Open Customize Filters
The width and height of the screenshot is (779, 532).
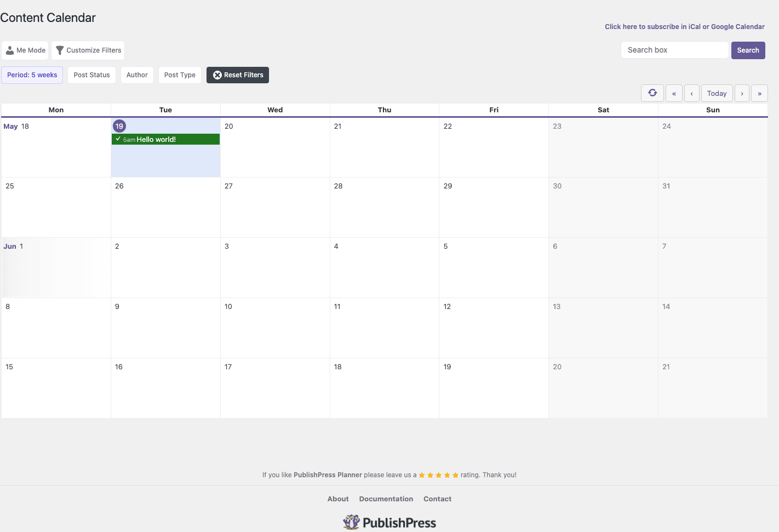pos(88,50)
